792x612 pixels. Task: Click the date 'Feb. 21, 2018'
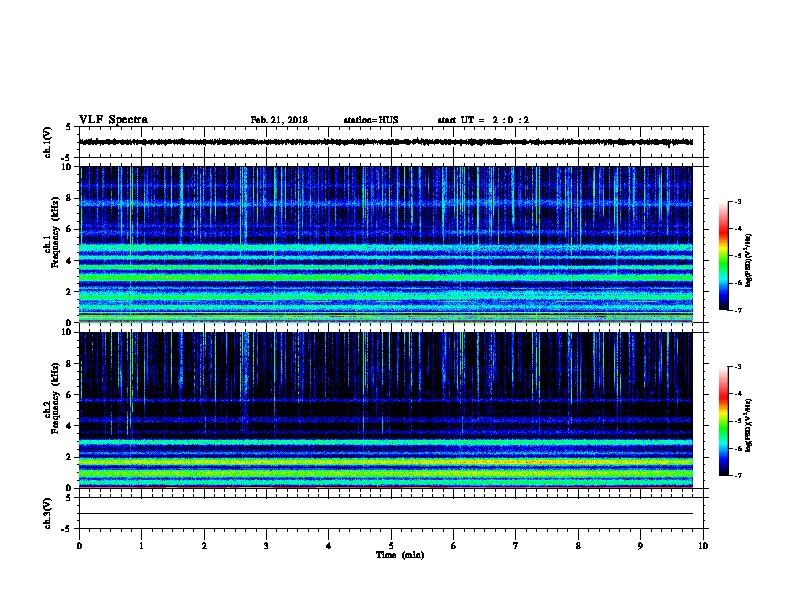point(279,120)
